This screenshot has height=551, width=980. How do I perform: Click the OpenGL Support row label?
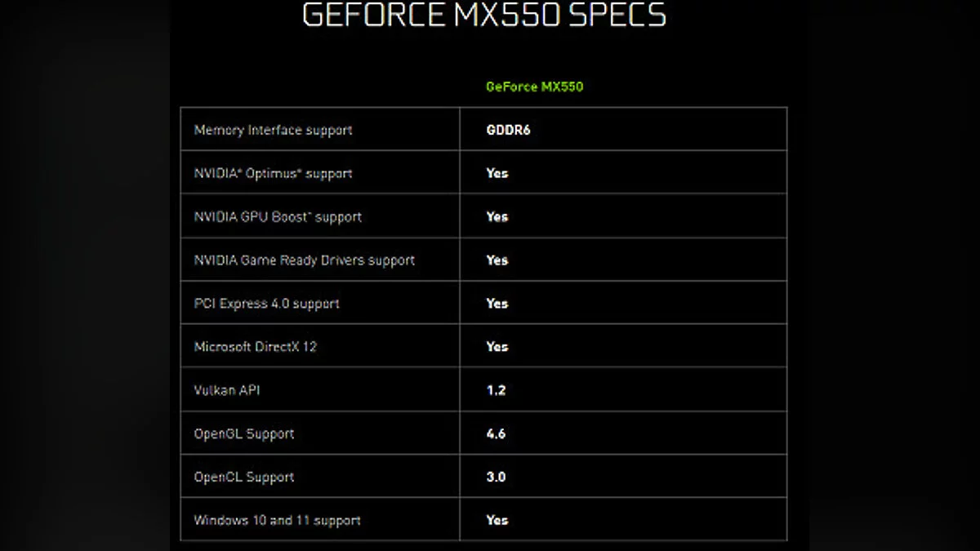coord(243,433)
